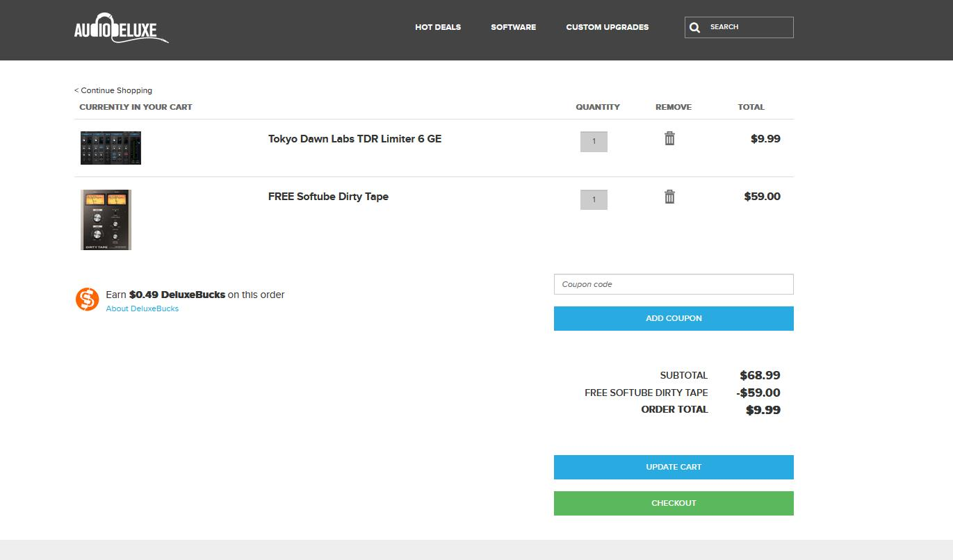The image size is (953, 560).
Task: Open FREE Softube Dirty Tape title
Action: point(328,197)
